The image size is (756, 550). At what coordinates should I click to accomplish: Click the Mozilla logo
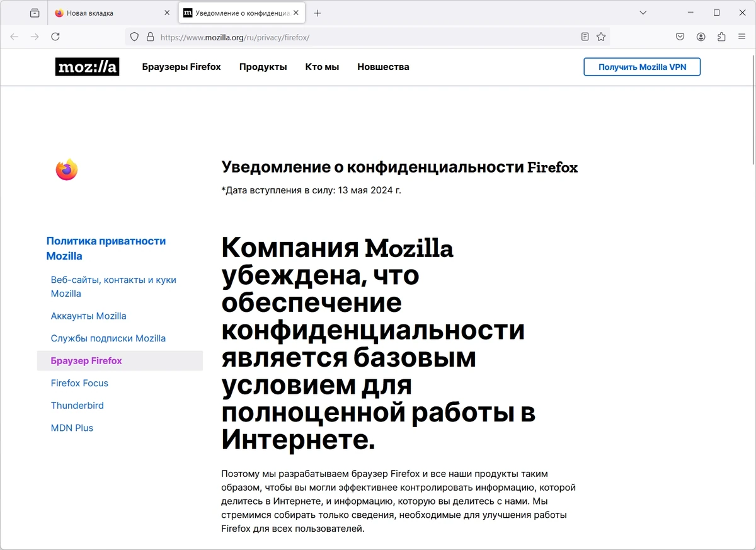87,67
